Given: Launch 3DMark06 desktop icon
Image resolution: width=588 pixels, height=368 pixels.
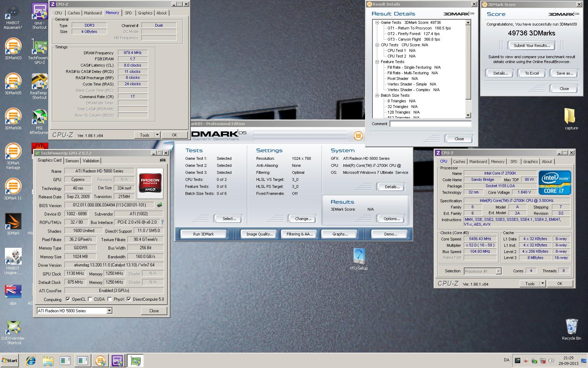Looking at the screenshot, I should coord(13,119).
